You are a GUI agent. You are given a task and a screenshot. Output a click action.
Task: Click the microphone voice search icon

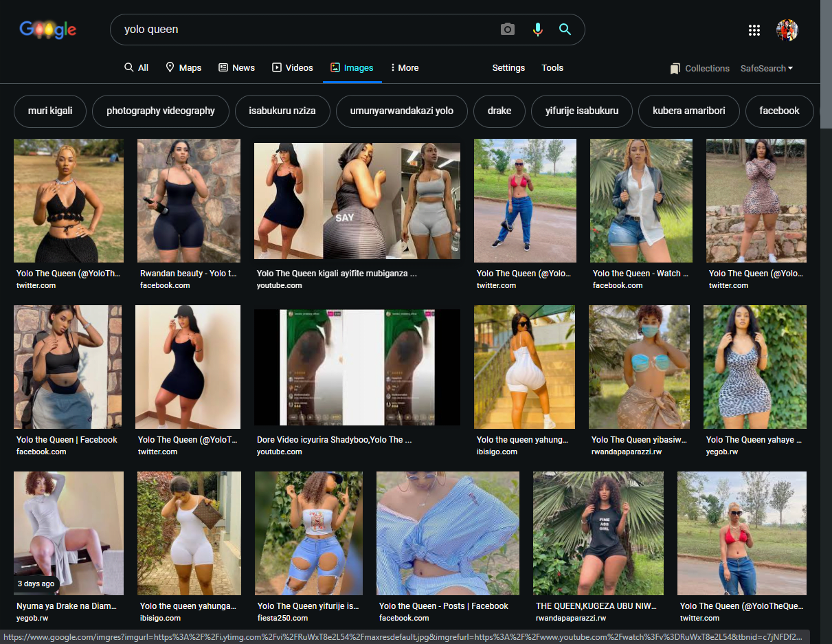[x=537, y=30]
